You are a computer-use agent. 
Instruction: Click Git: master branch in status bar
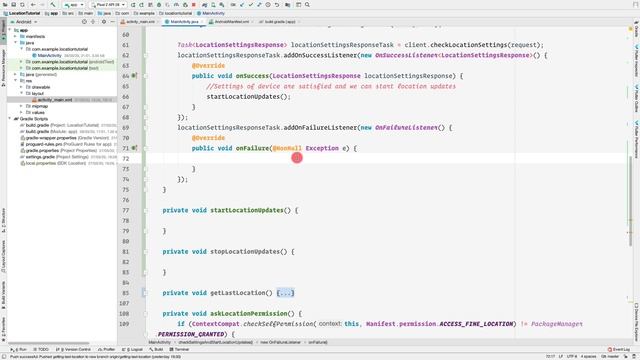(x=610, y=356)
